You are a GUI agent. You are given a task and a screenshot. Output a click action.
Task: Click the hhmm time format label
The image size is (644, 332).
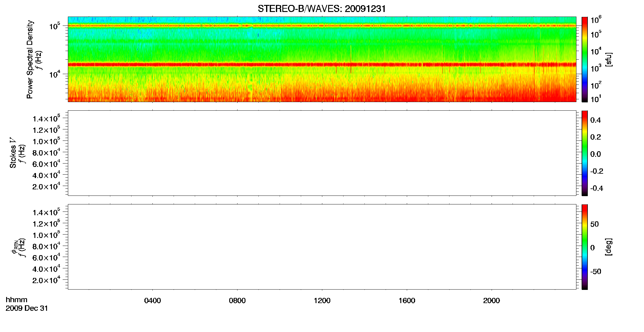[17, 300]
